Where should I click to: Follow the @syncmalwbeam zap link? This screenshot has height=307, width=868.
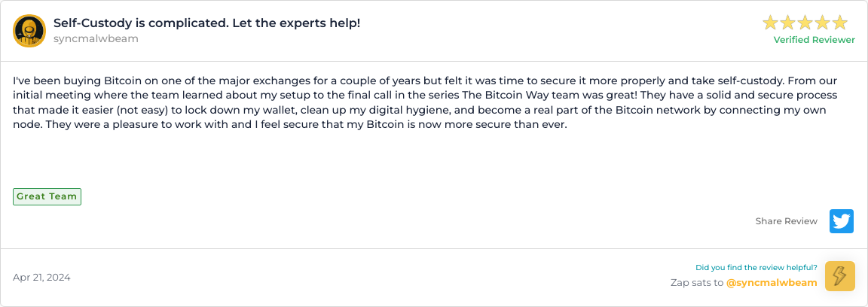pos(772,283)
